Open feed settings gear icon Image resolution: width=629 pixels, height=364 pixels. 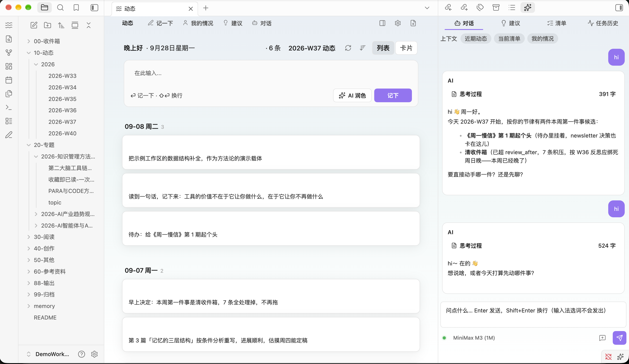point(398,23)
